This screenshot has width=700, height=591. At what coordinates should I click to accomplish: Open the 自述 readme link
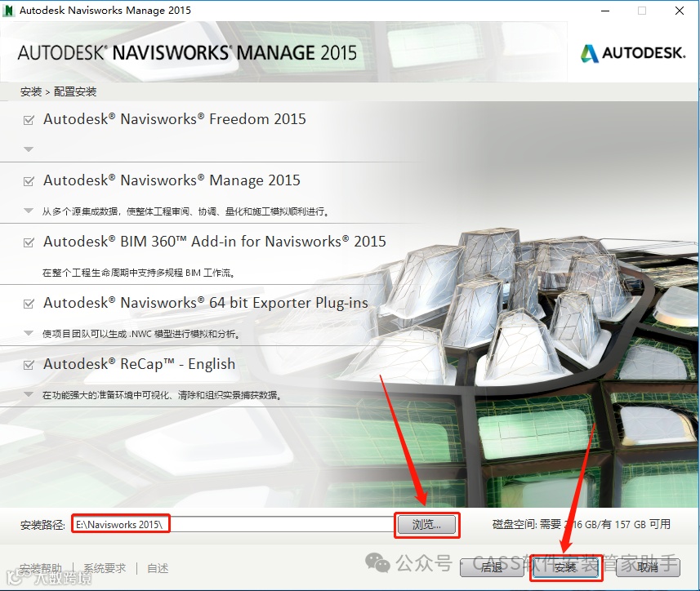[x=158, y=568]
